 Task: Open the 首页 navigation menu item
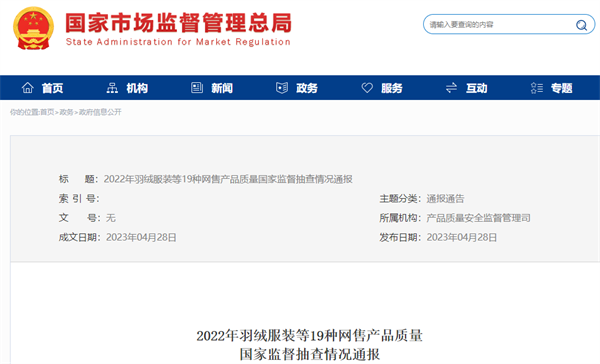click(x=52, y=88)
